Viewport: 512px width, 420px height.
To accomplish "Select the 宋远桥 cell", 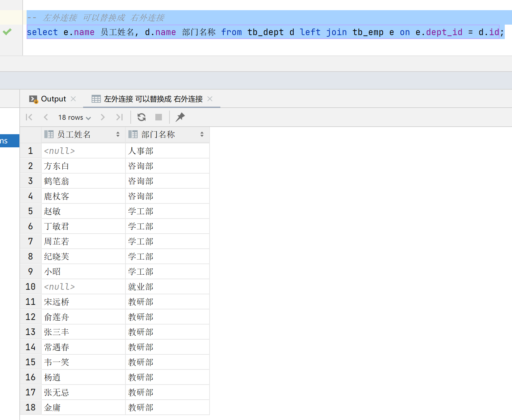I will tap(83, 302).
